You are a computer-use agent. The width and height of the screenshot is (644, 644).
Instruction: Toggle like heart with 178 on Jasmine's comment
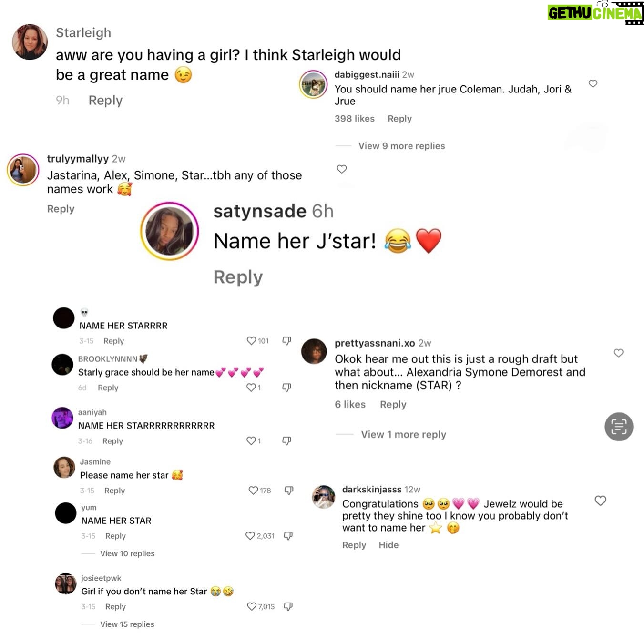(x=253, y=491)
